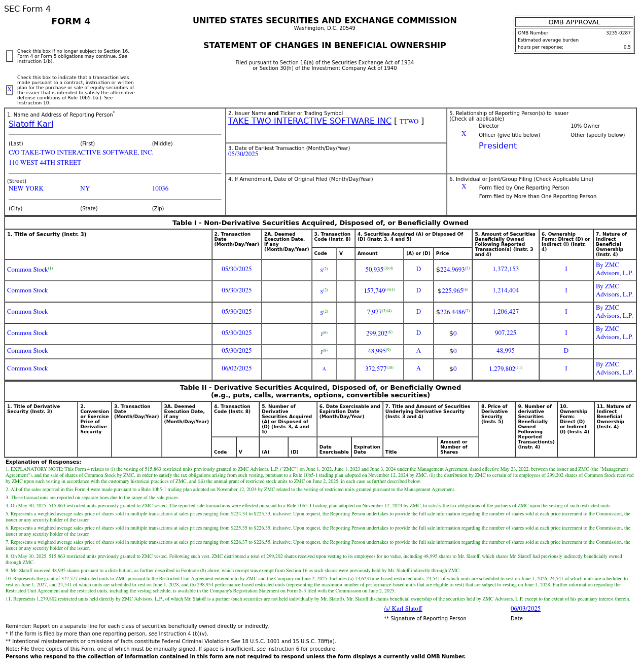The image size is (641, 672).
Task: Click 'Common Stock' in the 06/02/2025 row
Action: [x=27, y=368]
